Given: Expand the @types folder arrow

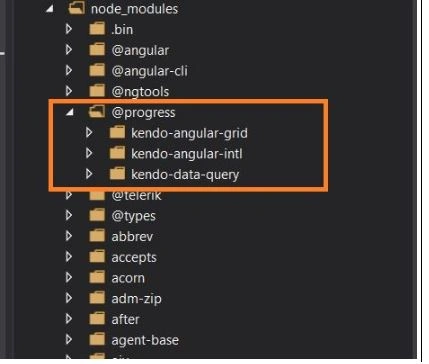Looking at the screenshot, I should click(x=69, y=215).
